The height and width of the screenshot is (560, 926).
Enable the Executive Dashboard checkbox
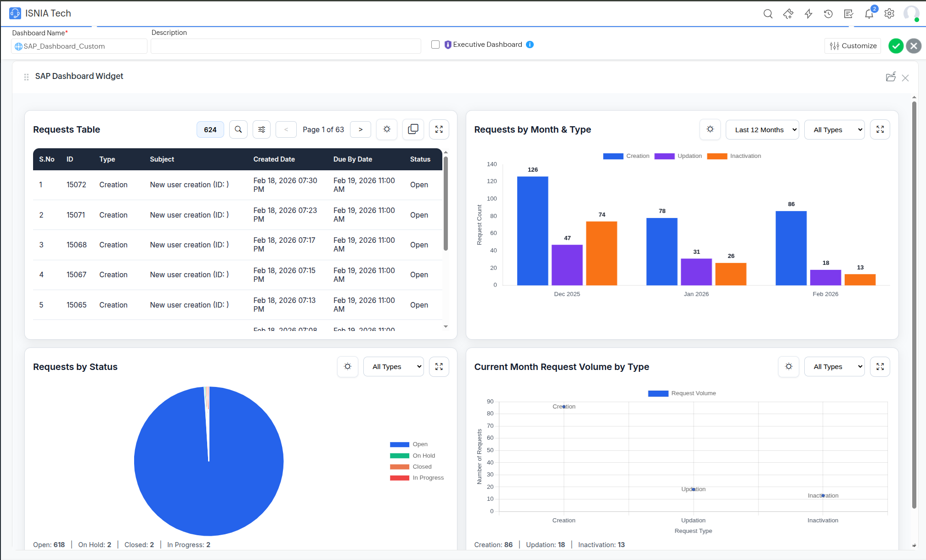tap(435, 45)
